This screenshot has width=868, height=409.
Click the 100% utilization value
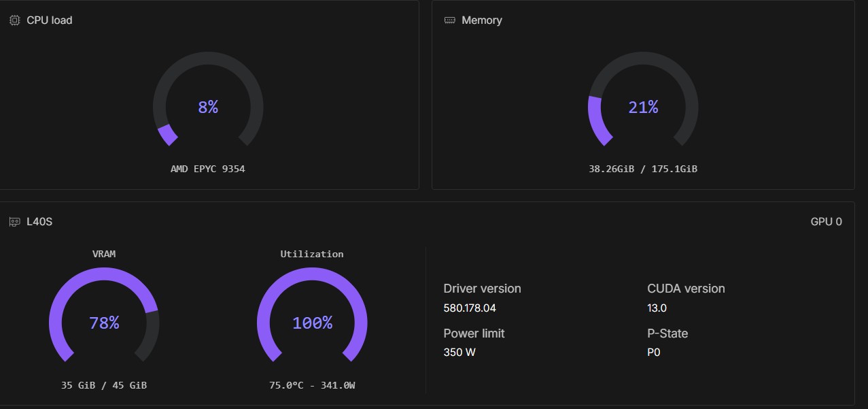tap(312, 323)
